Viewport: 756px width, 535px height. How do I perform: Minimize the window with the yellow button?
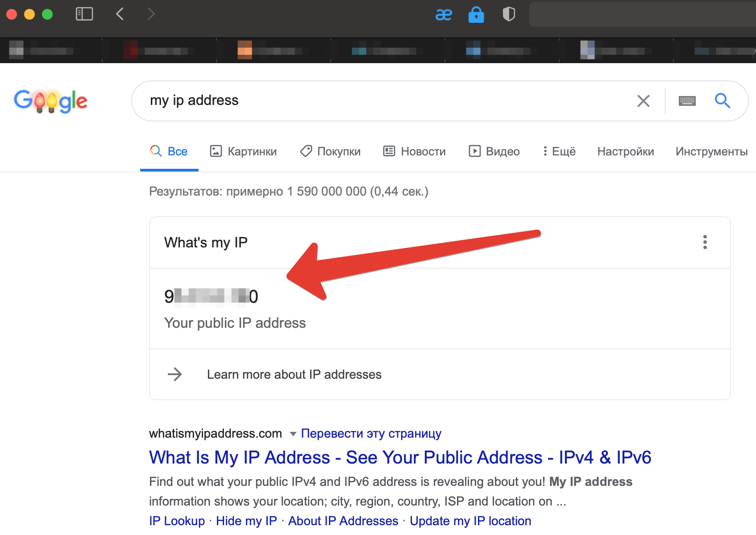click(29, 14)
